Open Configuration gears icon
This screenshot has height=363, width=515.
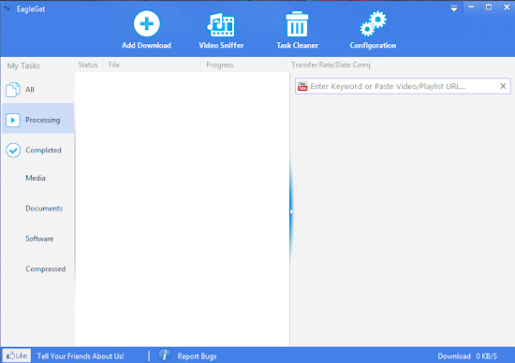point(373,23)
